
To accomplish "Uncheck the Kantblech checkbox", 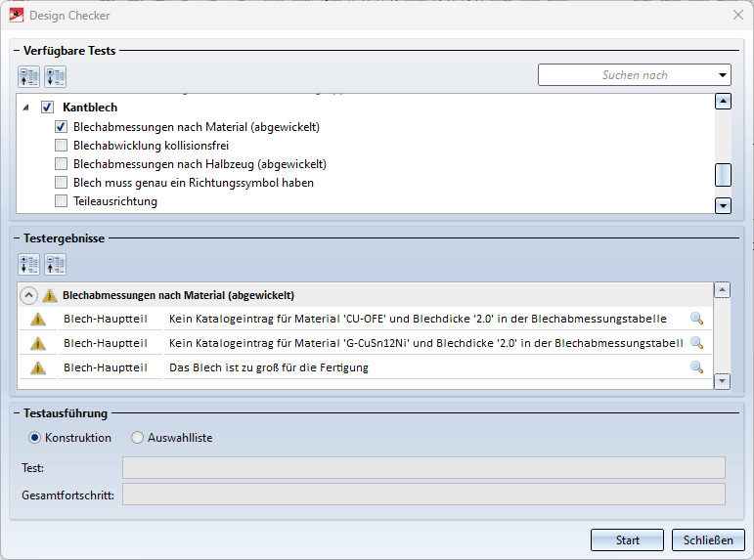I will click(47, 108).
